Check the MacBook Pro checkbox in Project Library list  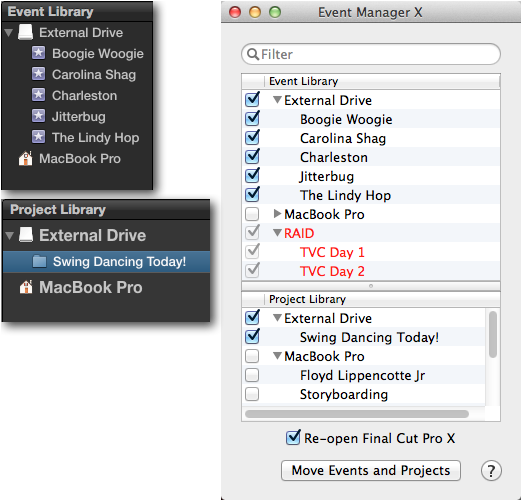tap(252, 356)
